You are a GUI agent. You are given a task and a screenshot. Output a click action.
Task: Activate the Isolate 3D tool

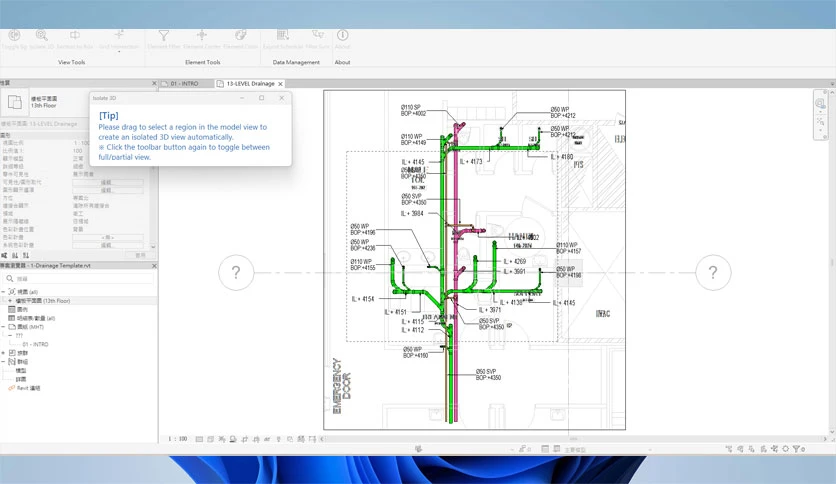click(42, 35)
